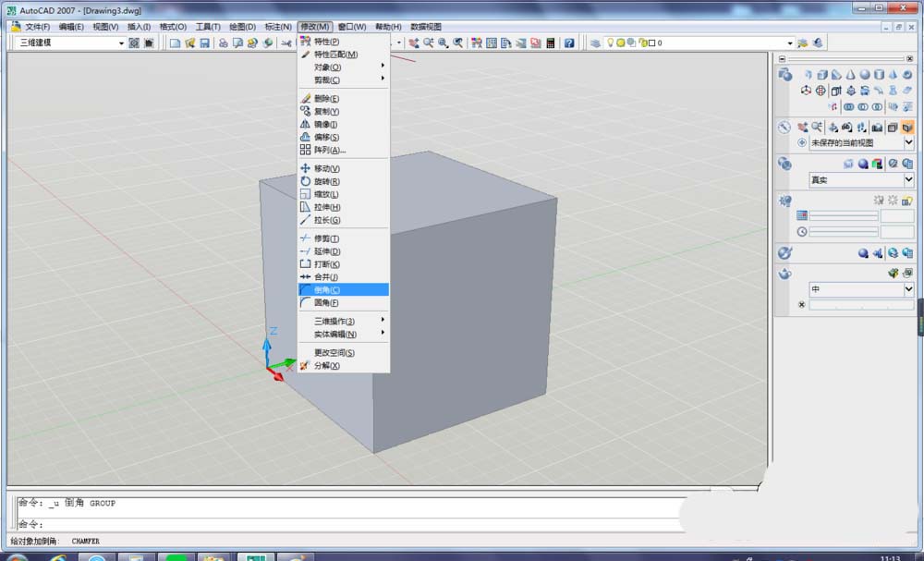Click the sun time slider track
This screenshot has width=924, height=561.
point(844,232)
